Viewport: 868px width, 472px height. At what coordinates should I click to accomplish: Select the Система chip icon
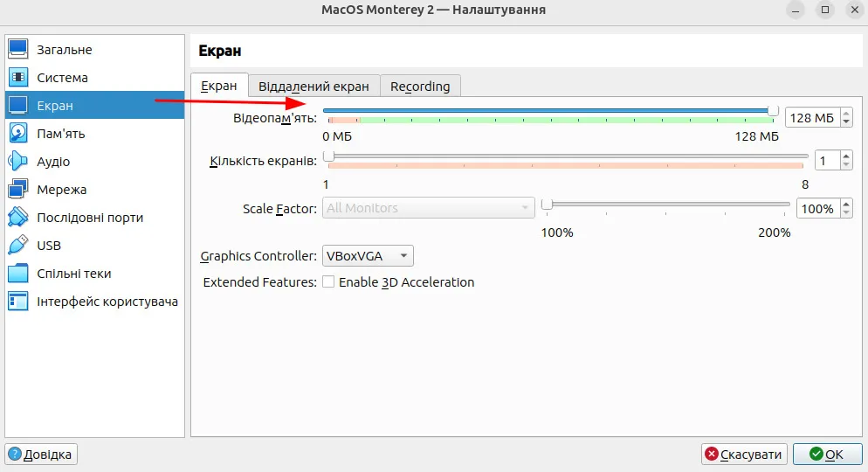[x=17, y=77]
